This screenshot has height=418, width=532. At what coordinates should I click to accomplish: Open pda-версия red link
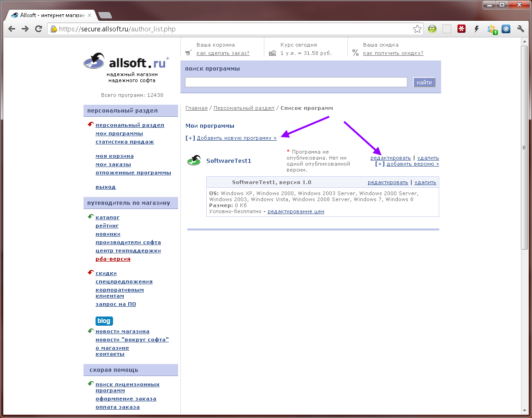[x=113, y=259]
